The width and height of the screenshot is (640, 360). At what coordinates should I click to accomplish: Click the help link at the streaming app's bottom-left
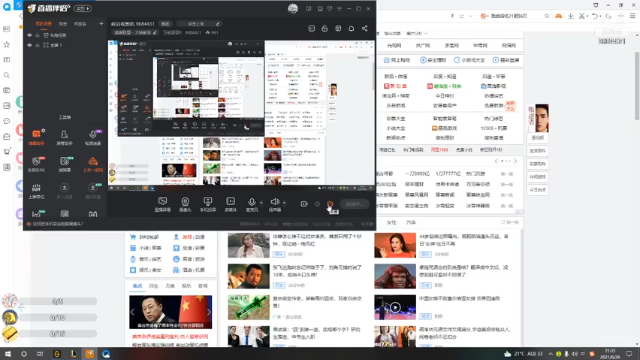(x=55, y=224)
